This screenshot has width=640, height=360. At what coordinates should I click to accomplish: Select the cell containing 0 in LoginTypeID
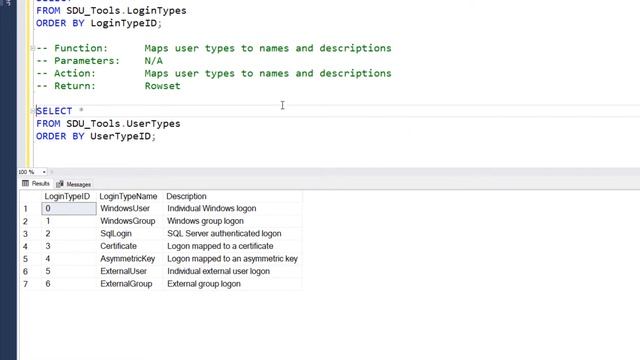[69, 209]
